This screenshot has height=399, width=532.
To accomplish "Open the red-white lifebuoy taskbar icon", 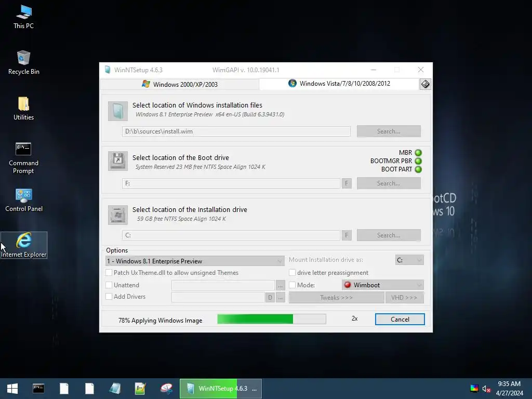I will click(x=166, y=389).
